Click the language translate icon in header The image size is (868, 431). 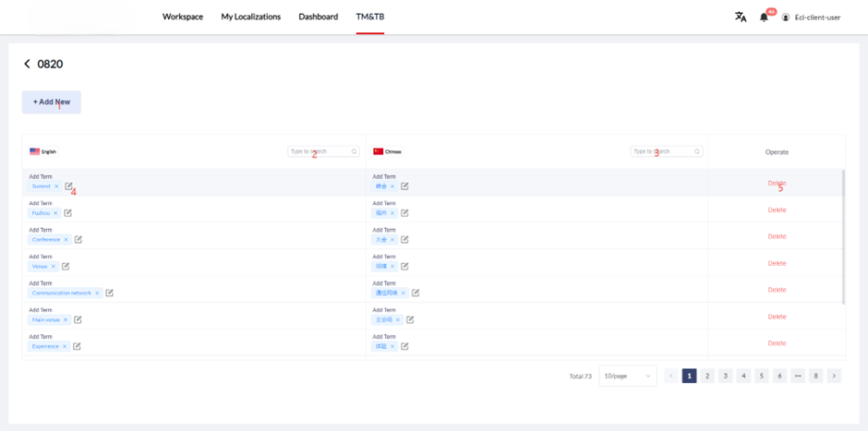(x=740, y=17)
